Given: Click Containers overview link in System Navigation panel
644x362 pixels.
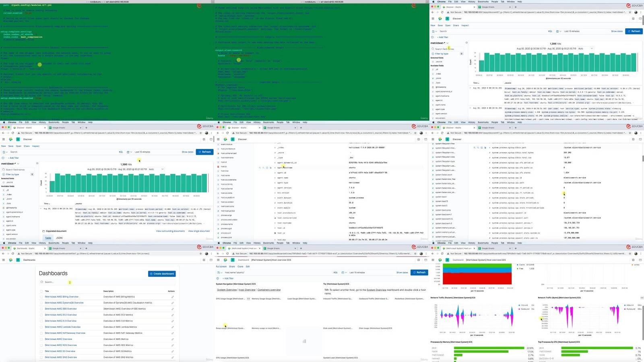Looking at the screenshot, I should click(x=269, y=290).
